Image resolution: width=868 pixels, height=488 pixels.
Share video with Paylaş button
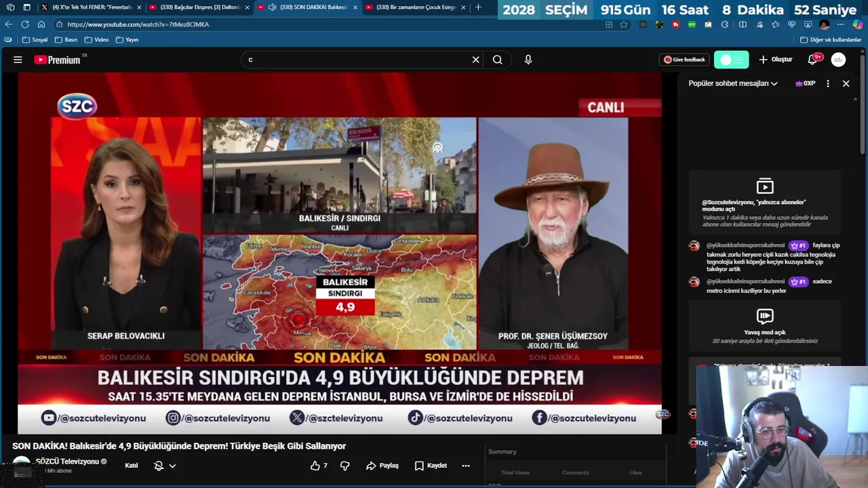382,466
